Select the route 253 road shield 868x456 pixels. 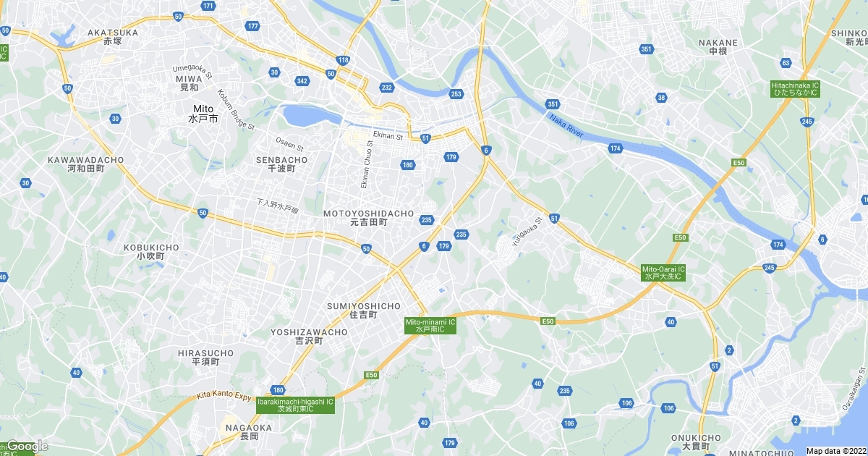click(x=456, y=94)
